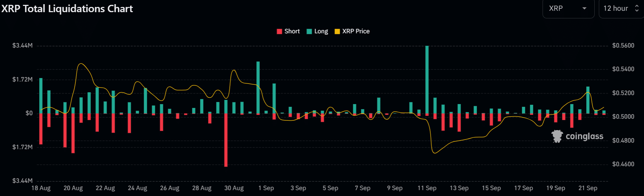Click the 13 Sep axis label

pyautogui.click(x=459, y=188)
